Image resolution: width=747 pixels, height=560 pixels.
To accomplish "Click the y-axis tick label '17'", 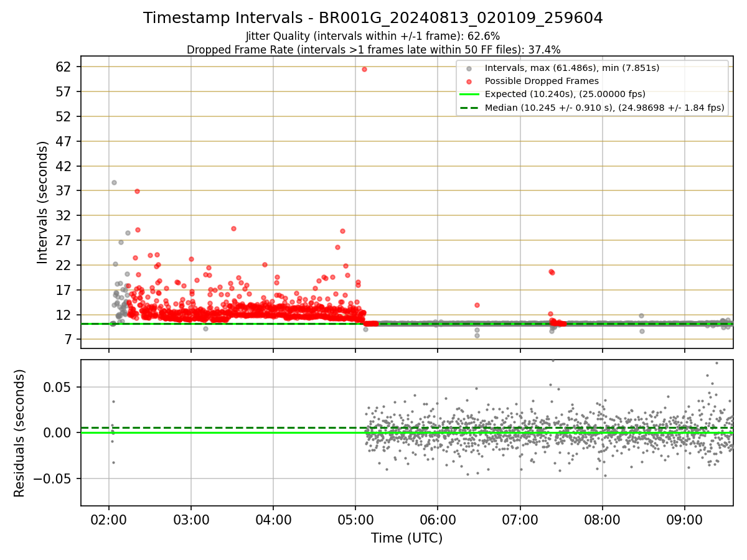I will (x=65, y=290).
